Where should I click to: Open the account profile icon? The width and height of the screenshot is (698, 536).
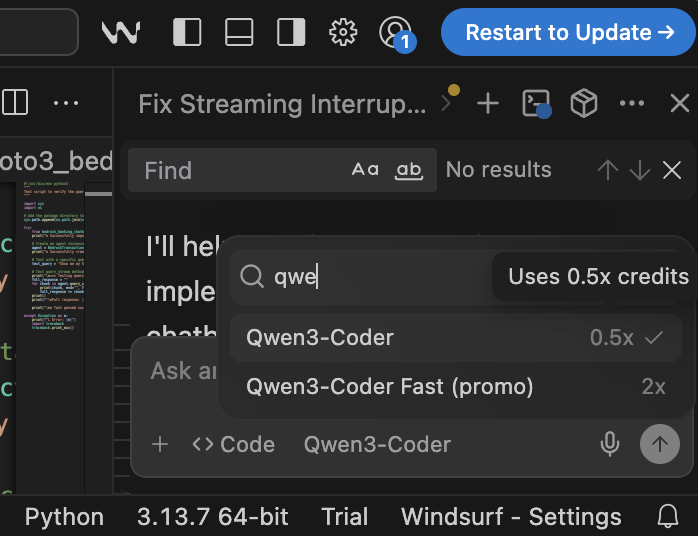pyautogui.click(x=396, y=32)
